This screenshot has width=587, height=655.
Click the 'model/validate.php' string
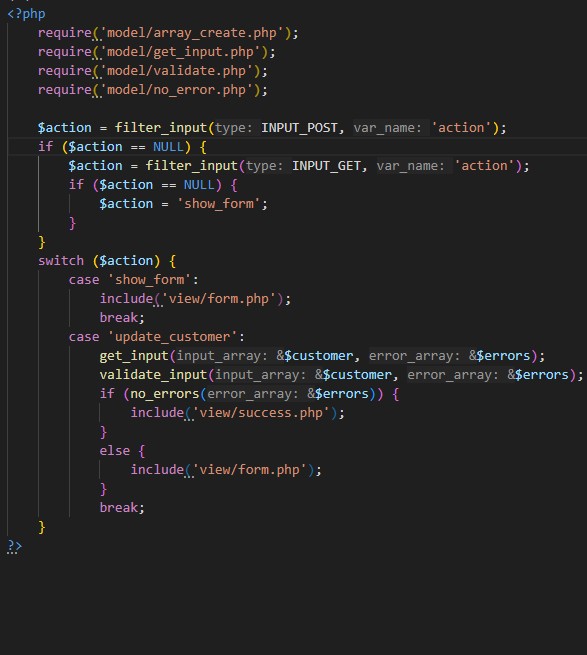pyautogui.click(x=177, y=71)
